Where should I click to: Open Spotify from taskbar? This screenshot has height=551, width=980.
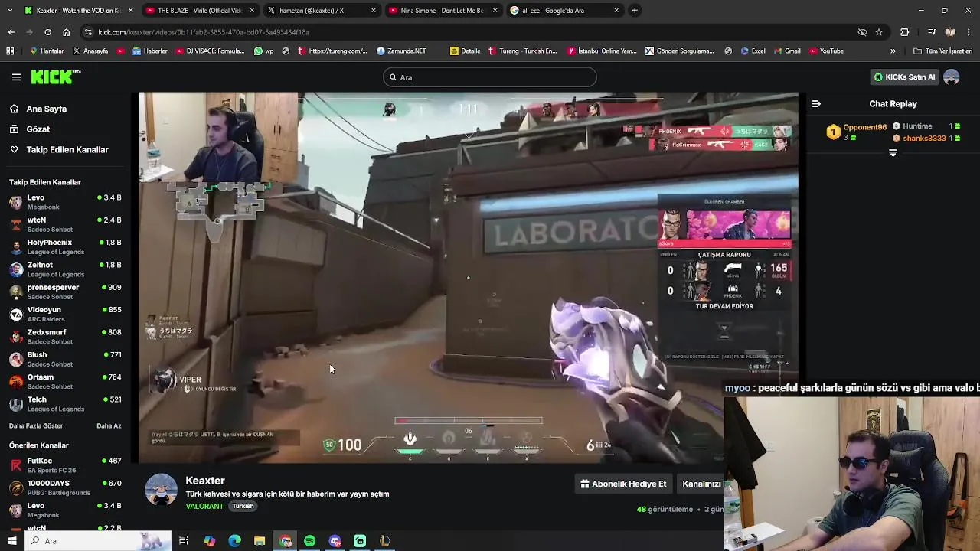(309, 541)
